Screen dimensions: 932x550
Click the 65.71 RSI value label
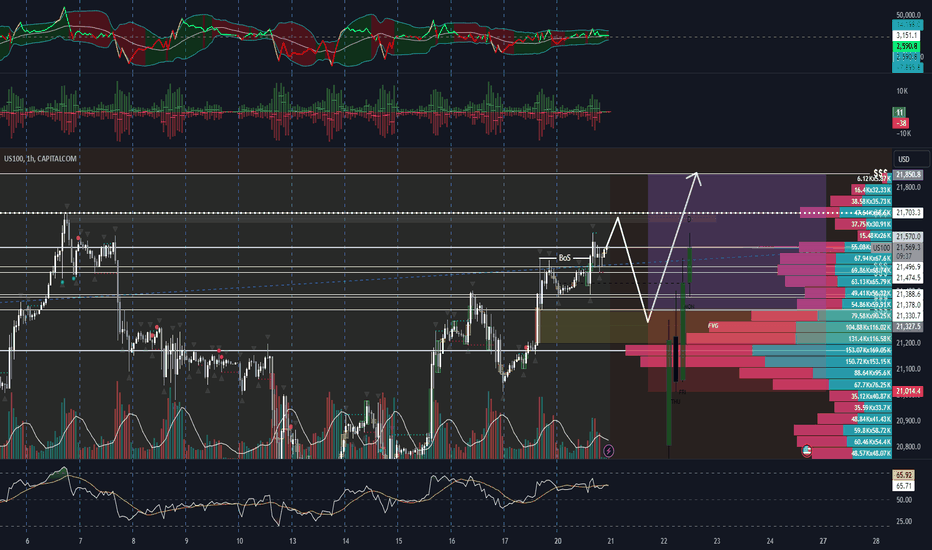[904, 486]
